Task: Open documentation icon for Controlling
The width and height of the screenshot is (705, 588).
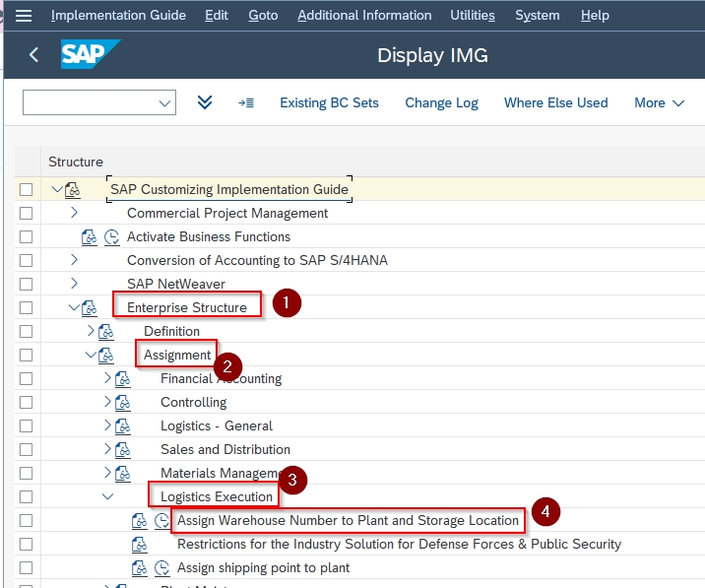Action: (122, 403)
